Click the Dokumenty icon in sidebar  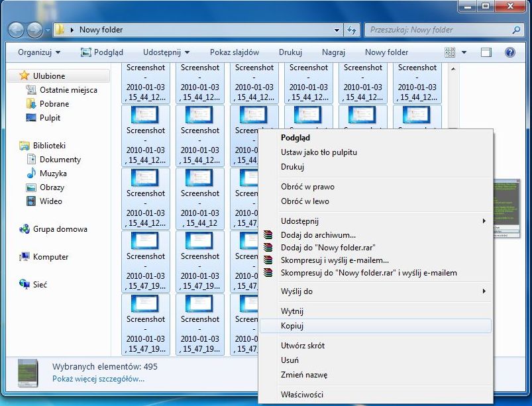pos(31,159)
